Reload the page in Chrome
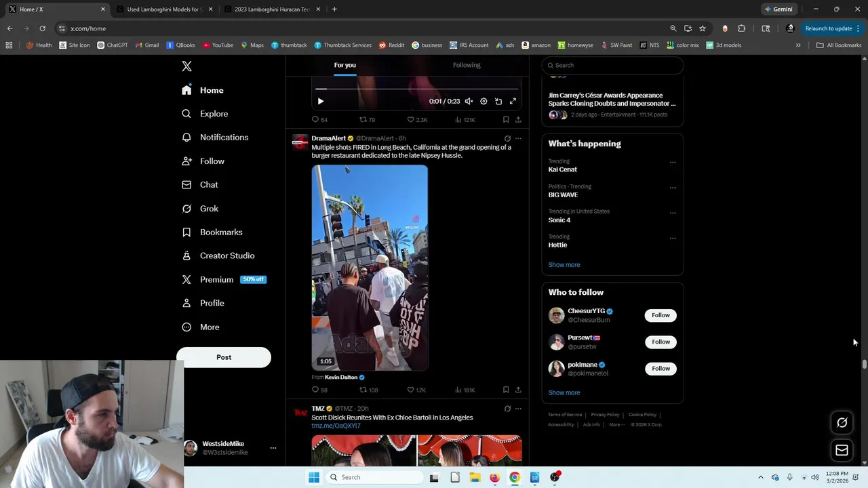 (x=42, y=28)
